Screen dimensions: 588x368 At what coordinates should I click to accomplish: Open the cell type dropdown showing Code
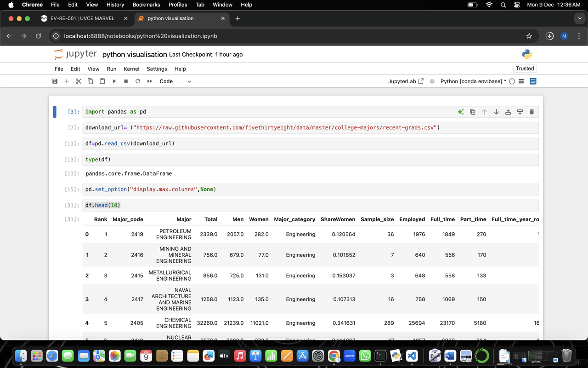pos(175,81)
